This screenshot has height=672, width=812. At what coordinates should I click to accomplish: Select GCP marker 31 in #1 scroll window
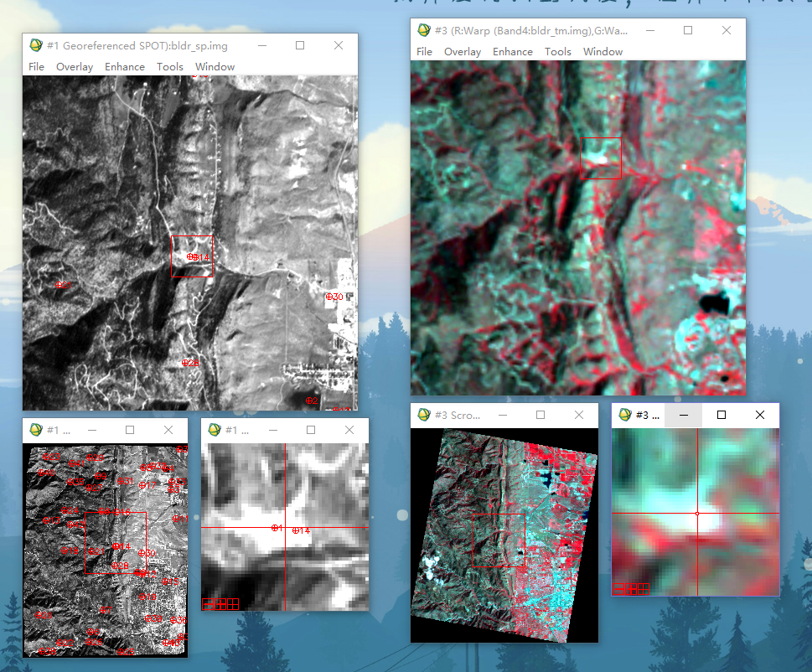pos(126,481)
